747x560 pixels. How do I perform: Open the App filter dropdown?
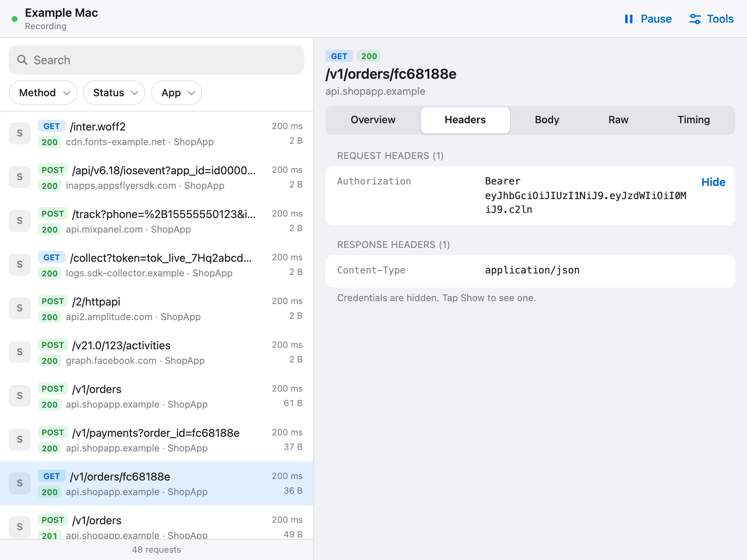point(177,93)
